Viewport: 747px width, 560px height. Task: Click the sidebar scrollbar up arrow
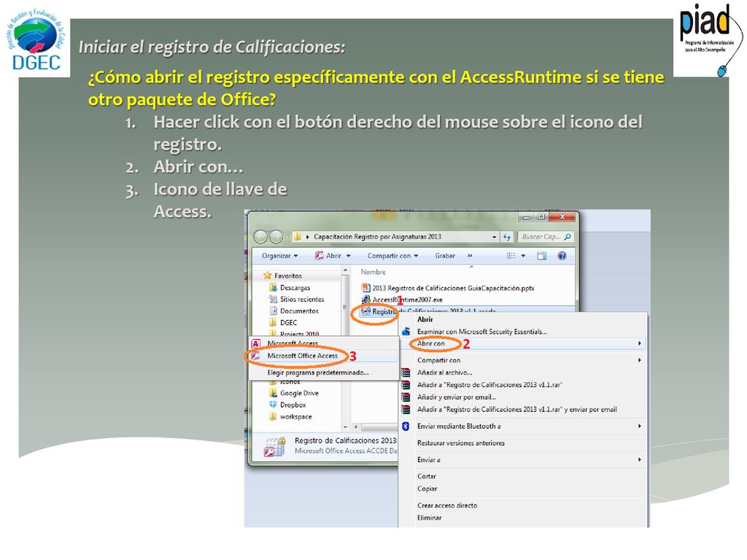click(345, 271)
